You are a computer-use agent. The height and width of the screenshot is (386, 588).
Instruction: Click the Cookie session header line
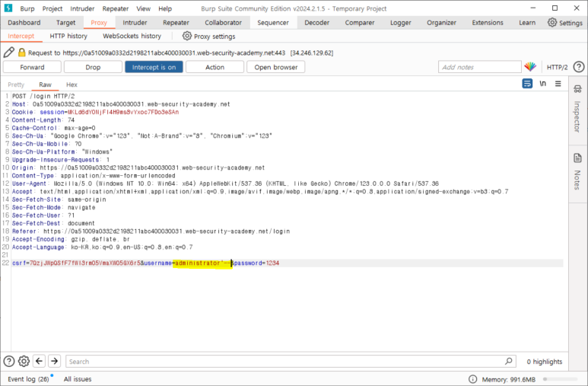[95, 112]
